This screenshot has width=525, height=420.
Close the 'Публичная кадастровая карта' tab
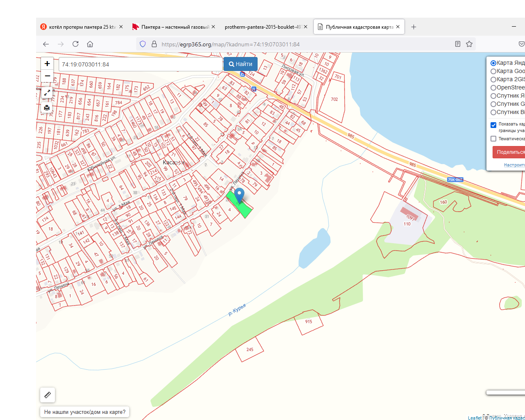[x=398, y=27]
